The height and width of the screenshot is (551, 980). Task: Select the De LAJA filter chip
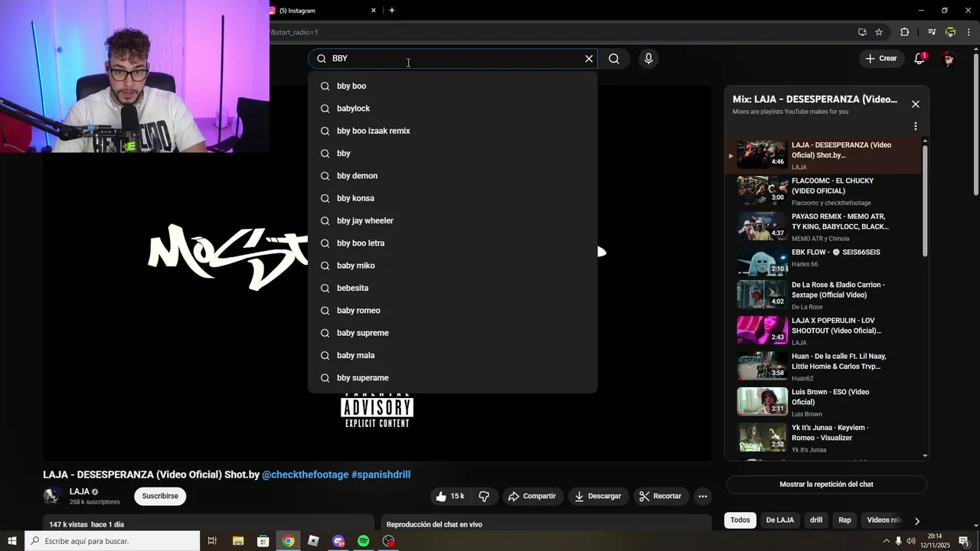point(779,520)
